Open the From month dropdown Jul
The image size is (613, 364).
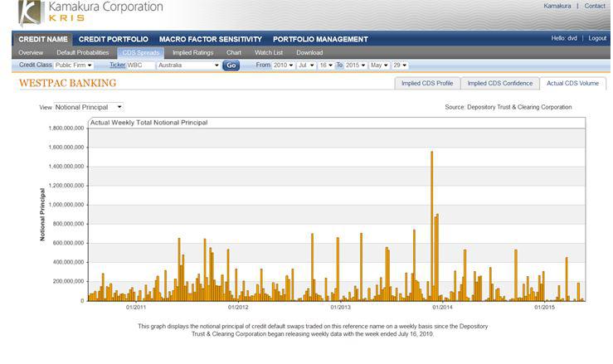tap(307, 66)
